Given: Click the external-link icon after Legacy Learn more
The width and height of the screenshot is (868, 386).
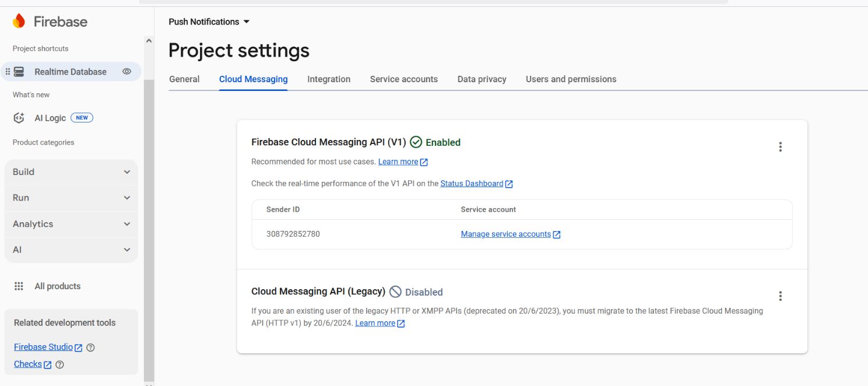Looking at the screenshot, I should click(x=400, y=324).
